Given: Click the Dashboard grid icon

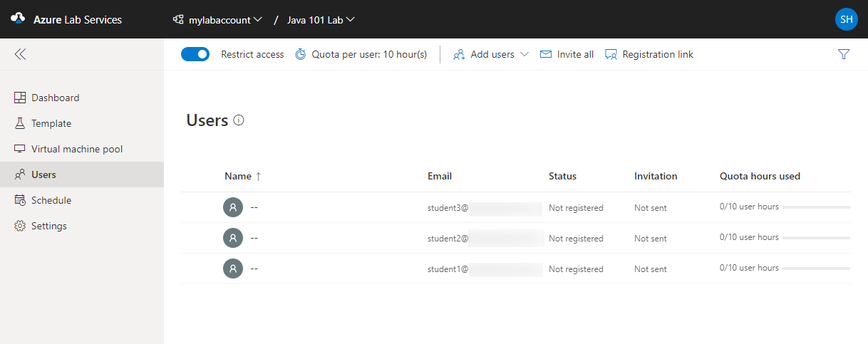Looking at the screenshot, I should 20,98.
